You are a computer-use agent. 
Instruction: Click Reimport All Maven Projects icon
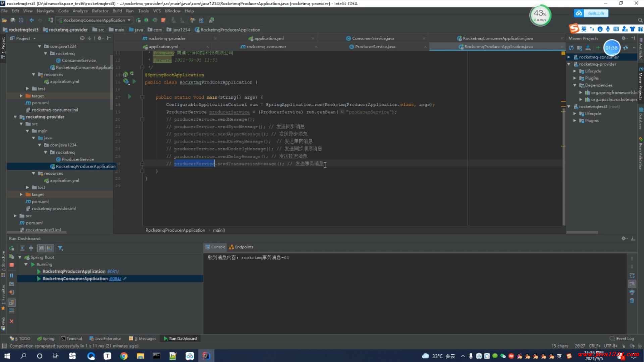click(571, 48)
